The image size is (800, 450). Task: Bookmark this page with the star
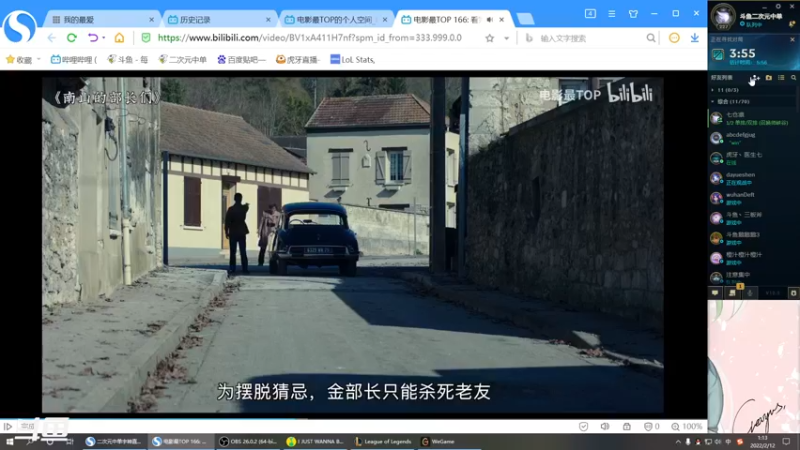pyautogui.click(x=490, y=38)
